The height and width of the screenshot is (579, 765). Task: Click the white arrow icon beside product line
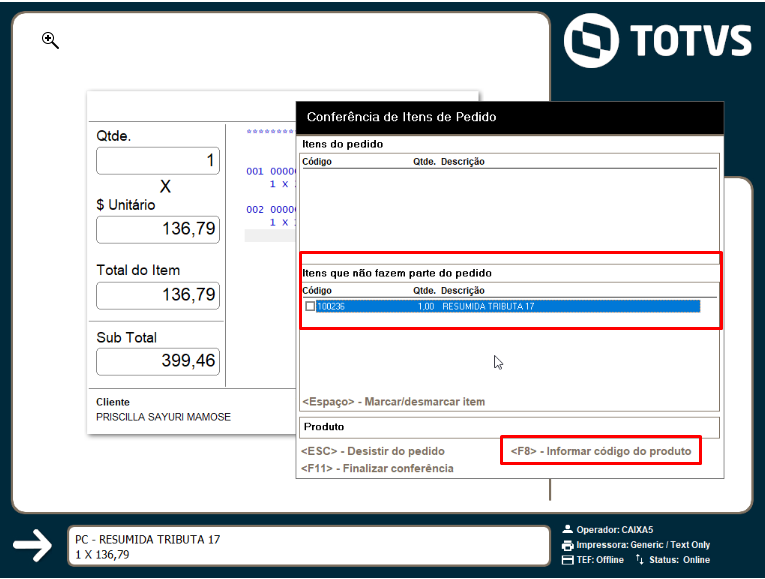pos(32,545)
